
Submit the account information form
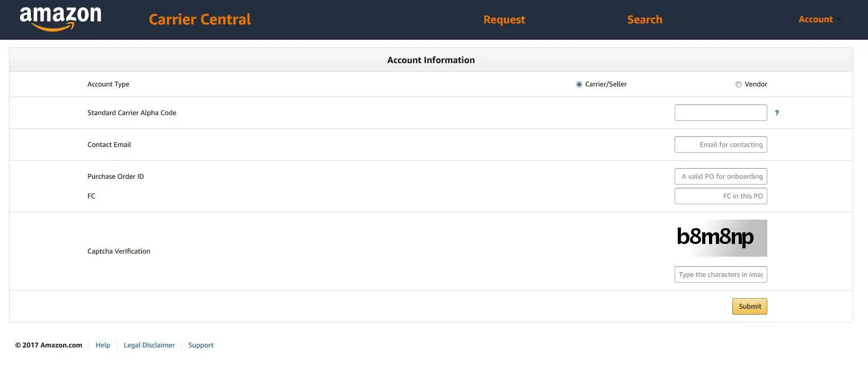[750, 306]
